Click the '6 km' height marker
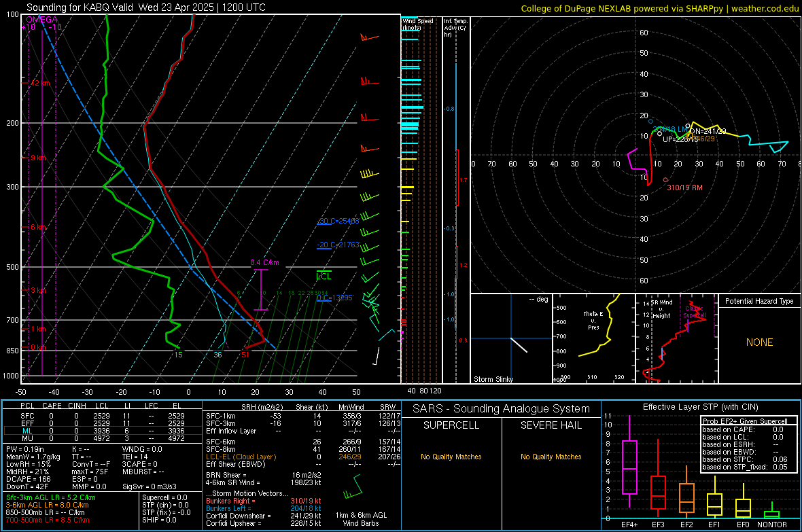 [x=38, y=227]
